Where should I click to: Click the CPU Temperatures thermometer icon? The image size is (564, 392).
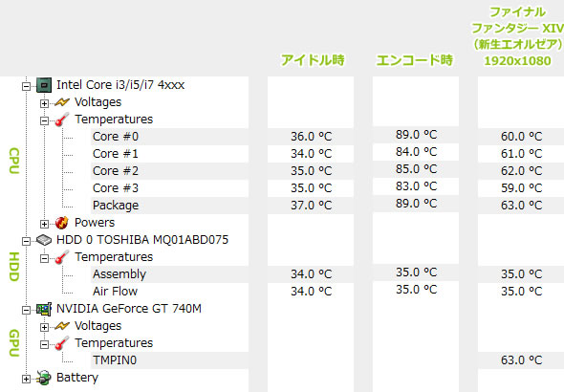(62, 120)
